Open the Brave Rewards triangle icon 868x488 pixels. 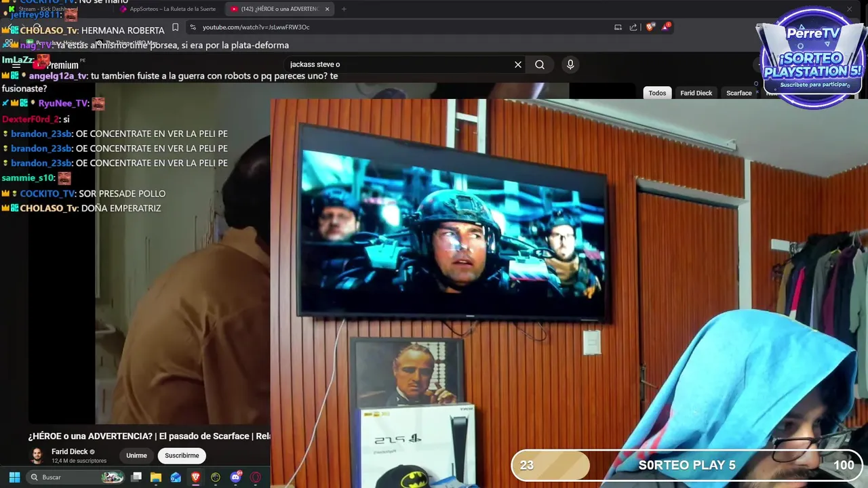click(x=667, y=27)
